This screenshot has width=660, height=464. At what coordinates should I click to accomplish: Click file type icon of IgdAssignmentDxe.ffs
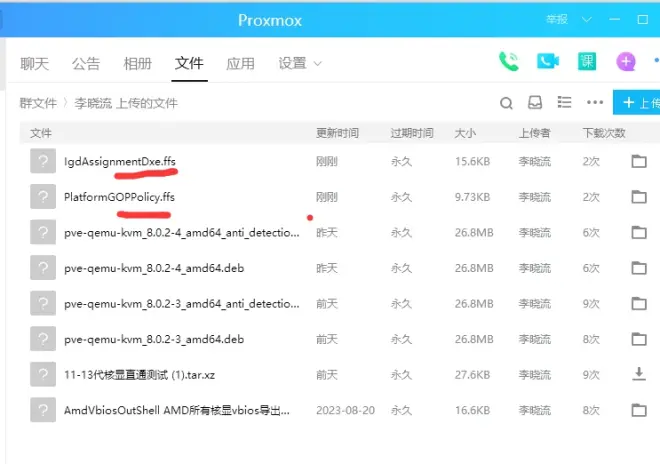(43, 161)
